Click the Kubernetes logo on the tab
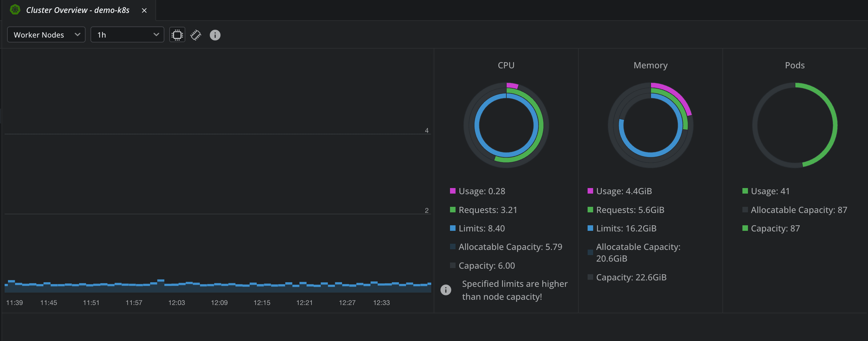Viewport: 868px width, 341px height. (15, 10)
